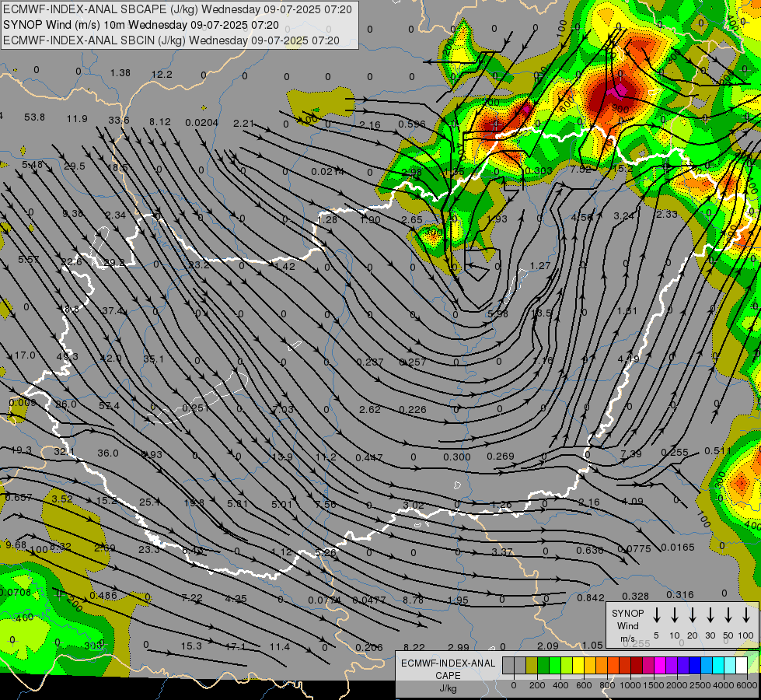Click the 57.4 CIN value
This screenshot has width=761, height=700.
tap(109, 406)
